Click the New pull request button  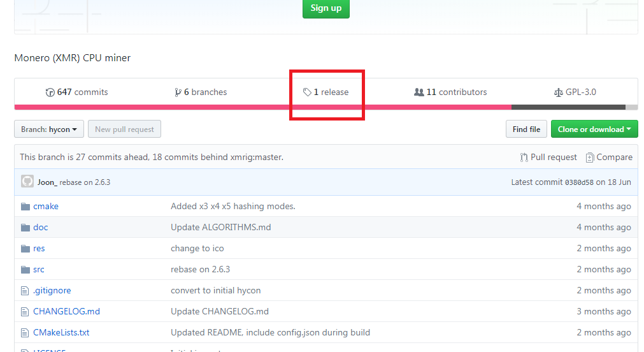[124, 129]
